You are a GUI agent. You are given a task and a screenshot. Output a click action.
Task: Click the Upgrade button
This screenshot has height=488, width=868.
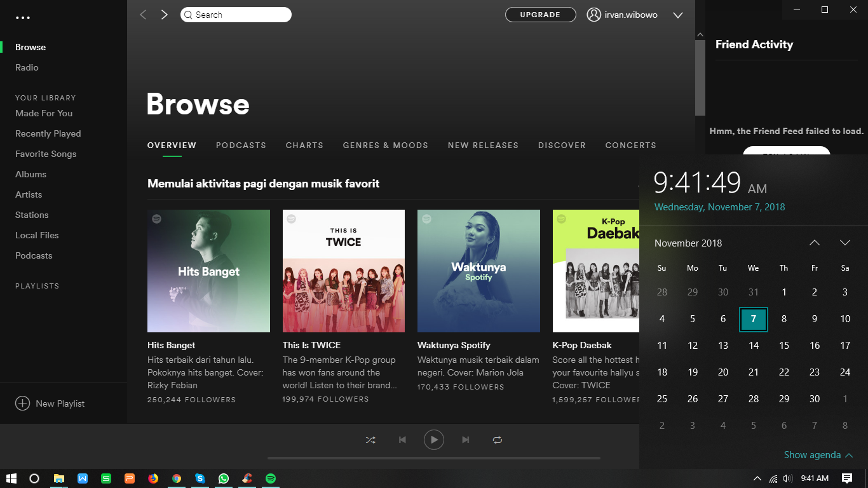coord(540,15)
